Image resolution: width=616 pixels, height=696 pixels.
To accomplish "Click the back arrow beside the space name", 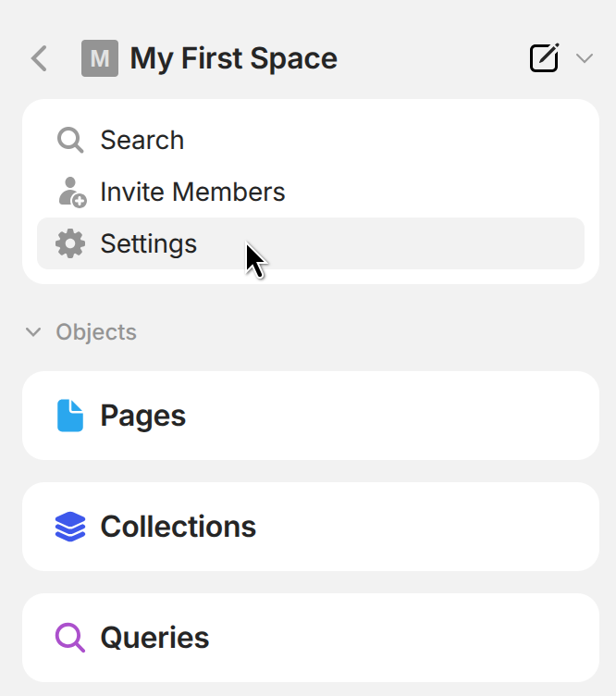I will click(x=39, y=58).
